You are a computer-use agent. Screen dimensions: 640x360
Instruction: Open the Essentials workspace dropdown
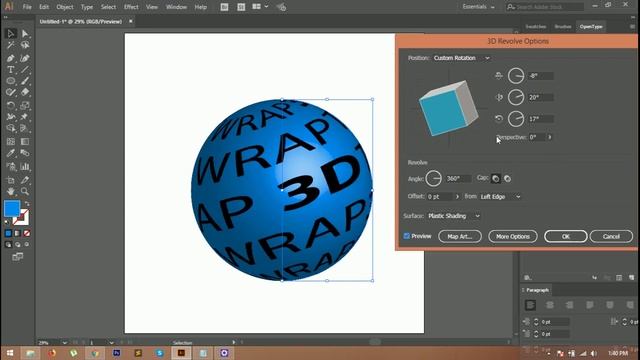click(x=478, y=7)
